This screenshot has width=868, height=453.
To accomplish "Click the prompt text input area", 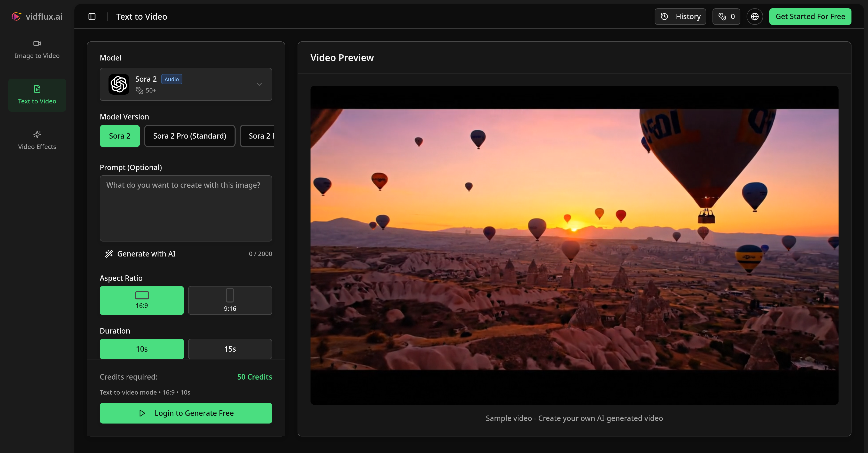I will click(186, 208).
